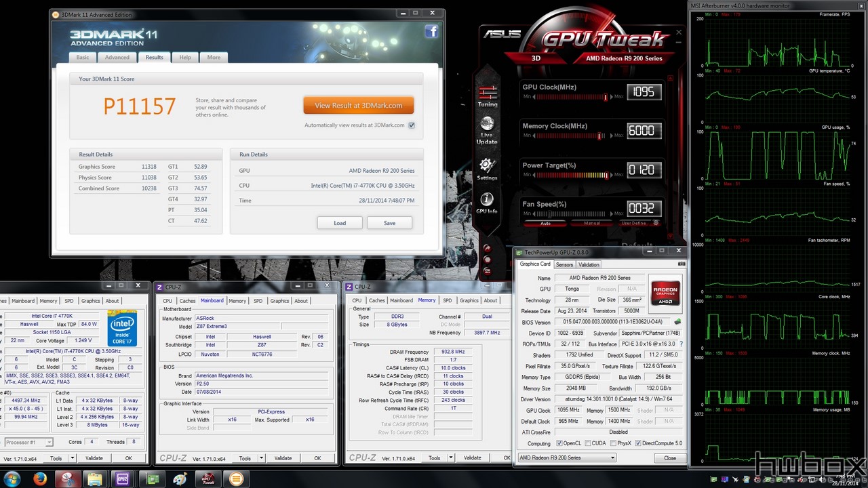Set fan speed mode to Manual
The height and width of the screenshot is (488, 868).
point(592,223)
